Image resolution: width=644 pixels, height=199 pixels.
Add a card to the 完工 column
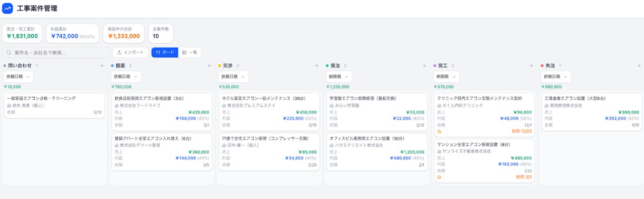[x=532, y=65]
